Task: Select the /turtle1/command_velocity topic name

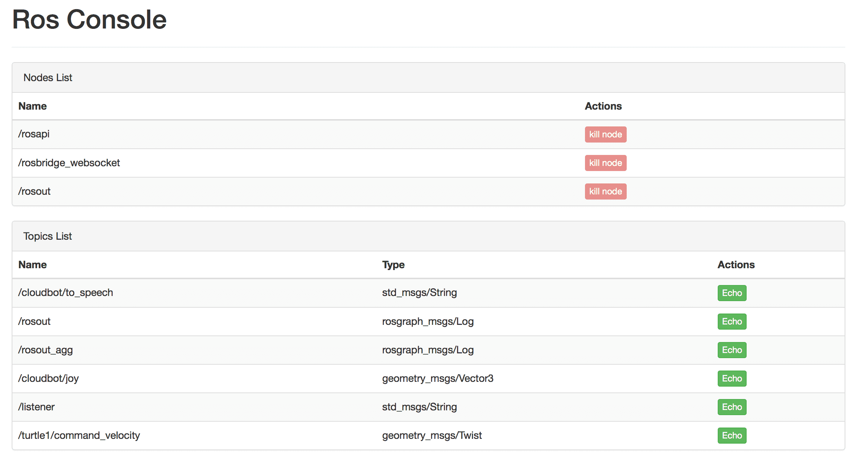Action: click(79, 436)
